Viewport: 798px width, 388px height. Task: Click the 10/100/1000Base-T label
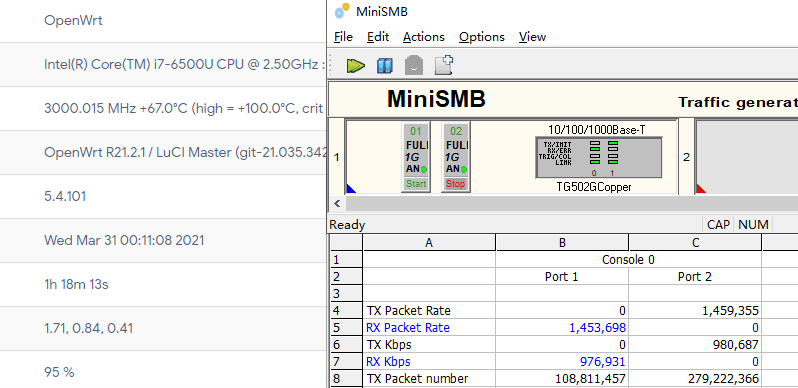596,130
